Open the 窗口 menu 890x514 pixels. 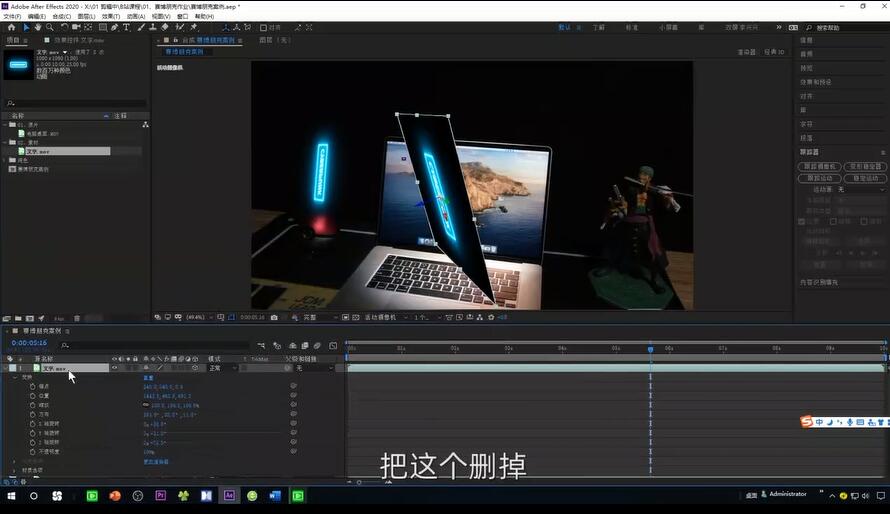point(182,16)
